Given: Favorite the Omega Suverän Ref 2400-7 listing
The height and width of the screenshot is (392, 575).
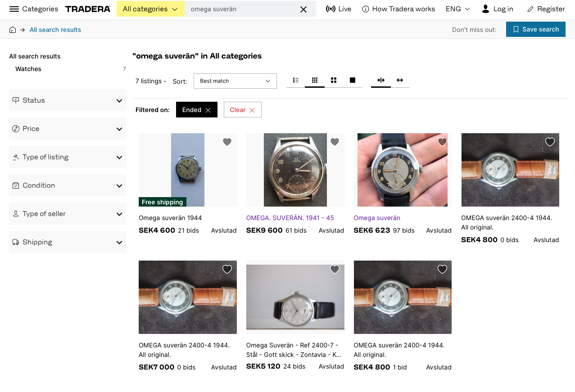Looking at the screenshot, I should point(335,269).
